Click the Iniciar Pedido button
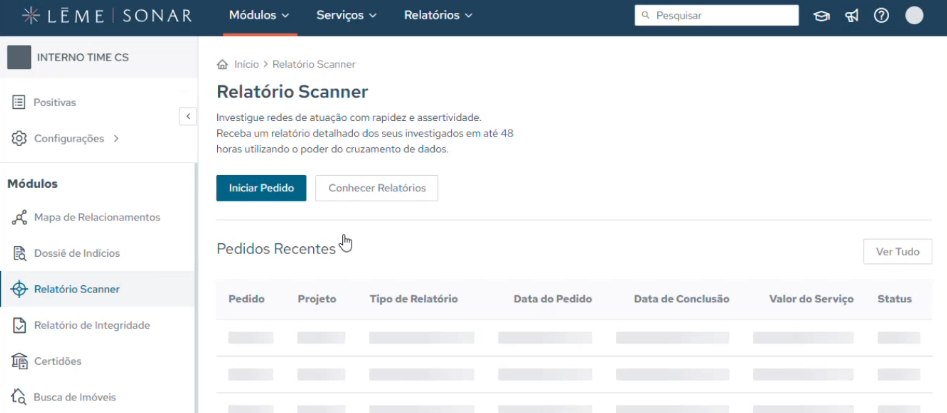947x413 pixels. coord(261,188)
